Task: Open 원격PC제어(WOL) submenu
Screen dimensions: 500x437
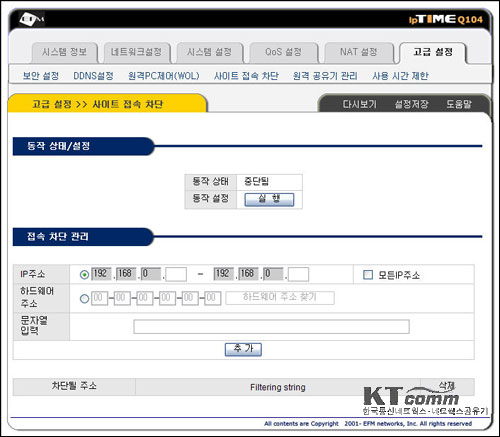Action: [164, 76]
